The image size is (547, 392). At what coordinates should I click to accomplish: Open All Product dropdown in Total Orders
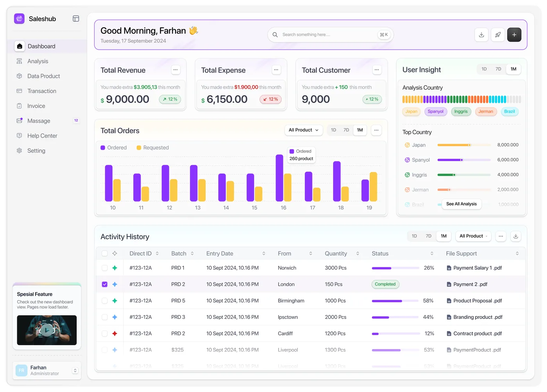304,130
